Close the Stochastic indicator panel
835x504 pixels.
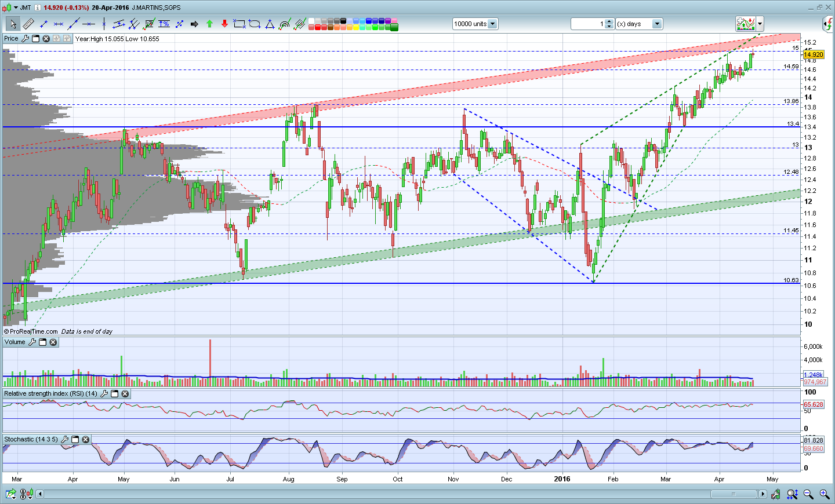pos(86,440)
